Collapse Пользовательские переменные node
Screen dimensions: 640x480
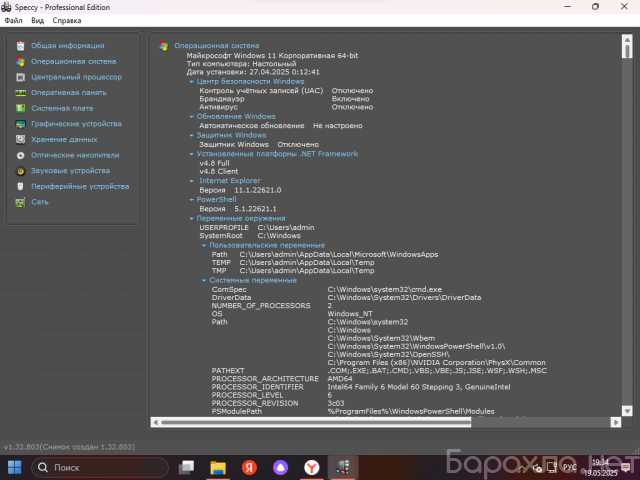click(x=204, y=245)
